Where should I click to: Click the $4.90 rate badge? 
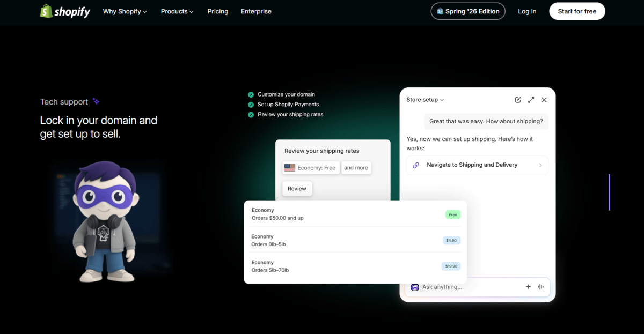(x=451, y=240)
